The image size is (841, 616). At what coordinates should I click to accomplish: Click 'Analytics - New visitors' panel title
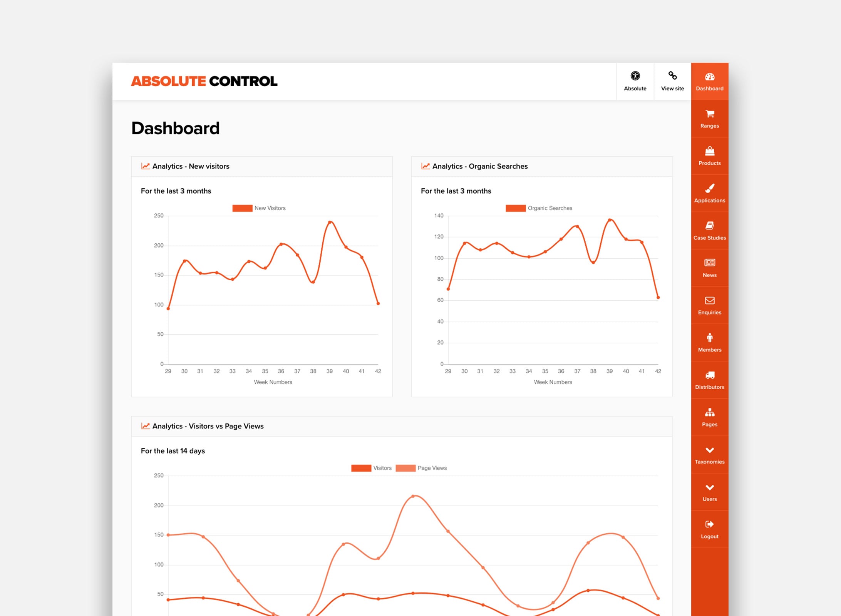tap(191, 166)
